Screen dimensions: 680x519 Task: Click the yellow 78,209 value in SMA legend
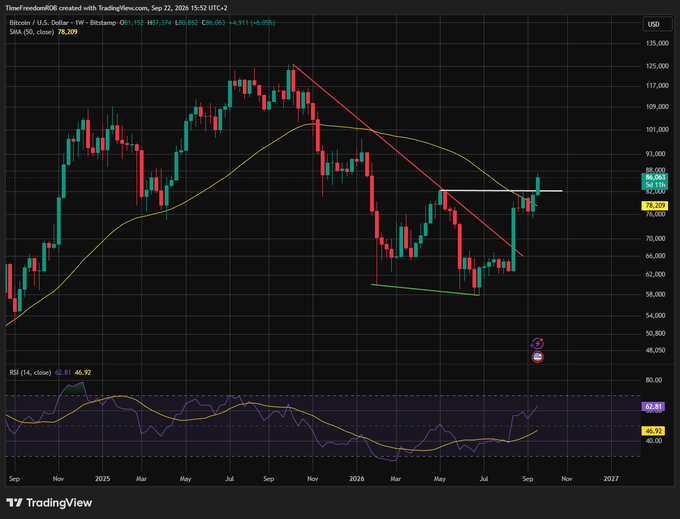(x=67, y=32)
